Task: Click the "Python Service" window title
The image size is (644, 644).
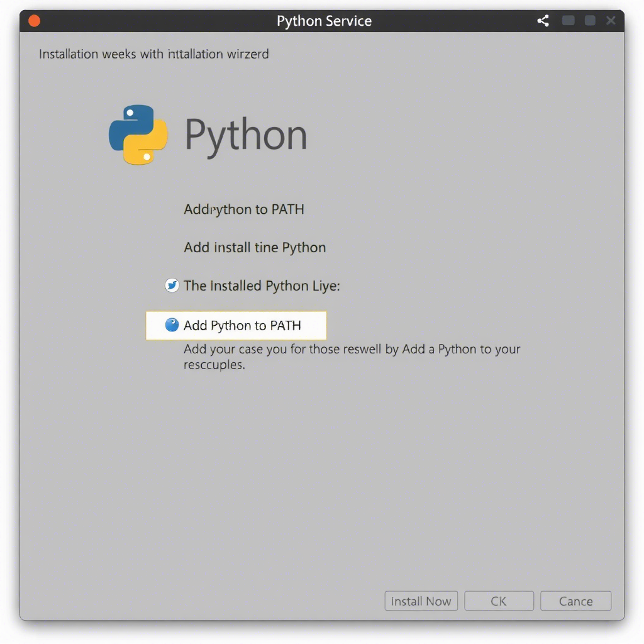Action: tap(324, 21)
